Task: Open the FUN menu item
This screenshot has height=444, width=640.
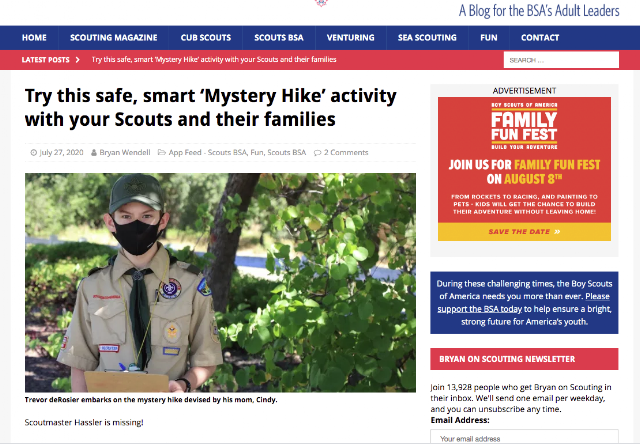Action: click(x=489, y=38)
